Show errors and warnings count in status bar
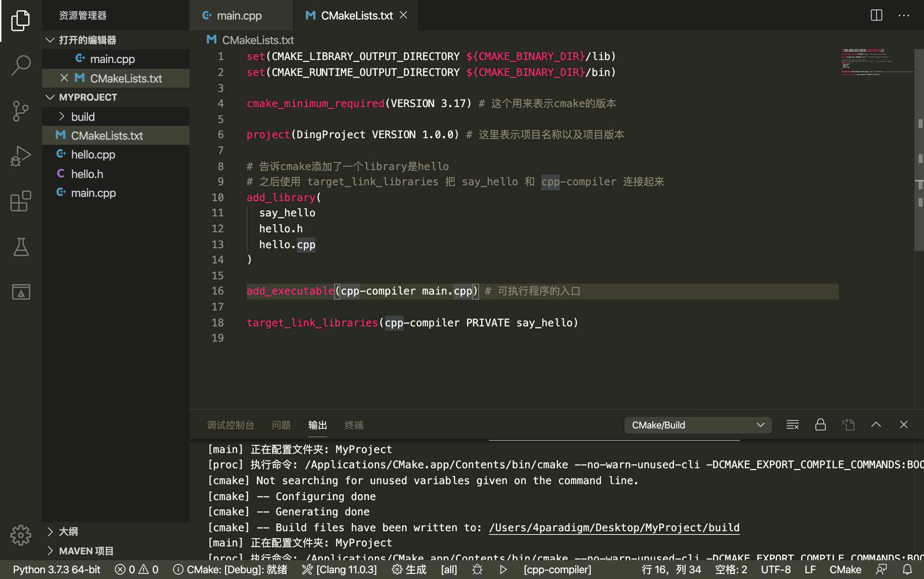 pos(136,570)
